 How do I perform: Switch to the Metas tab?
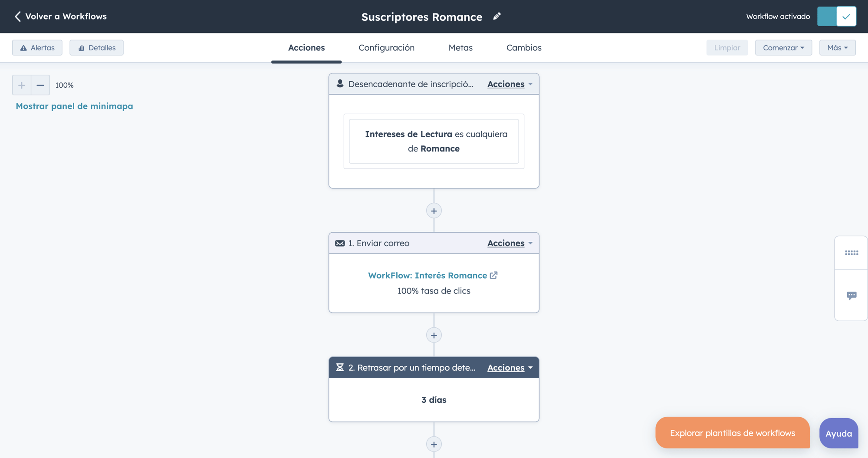click(x=460, y=48)
